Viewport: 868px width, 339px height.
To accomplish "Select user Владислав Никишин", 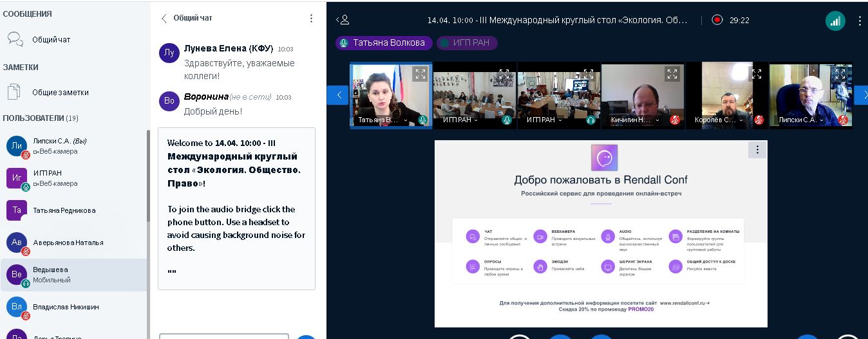I will point(73,307).
